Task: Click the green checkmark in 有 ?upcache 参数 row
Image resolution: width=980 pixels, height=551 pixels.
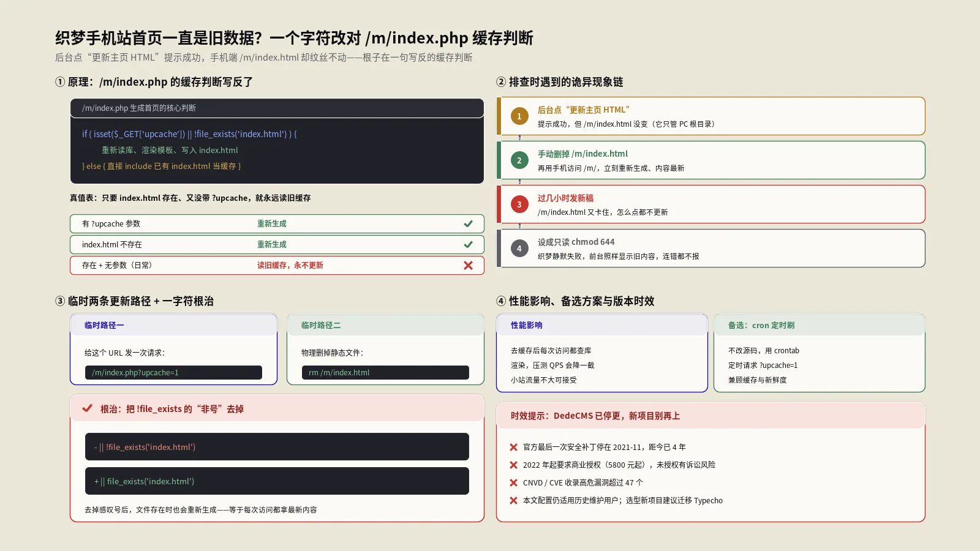Action: point(468,223)
